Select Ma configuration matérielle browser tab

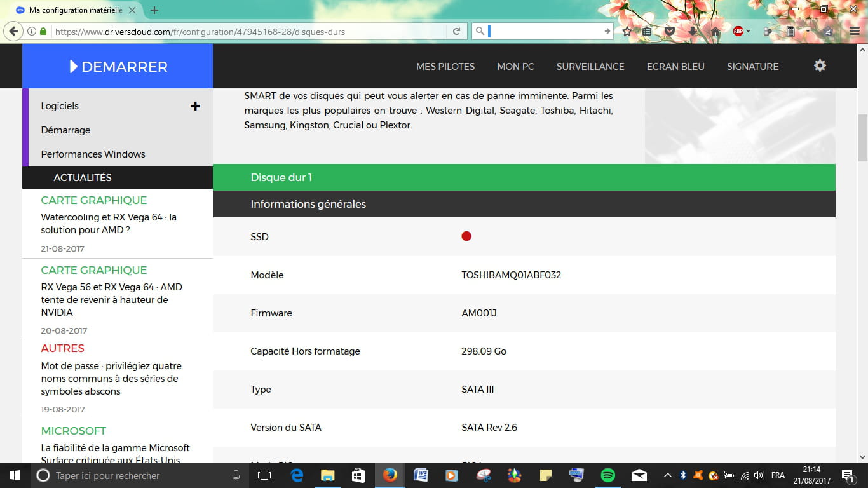coord(77,10)
